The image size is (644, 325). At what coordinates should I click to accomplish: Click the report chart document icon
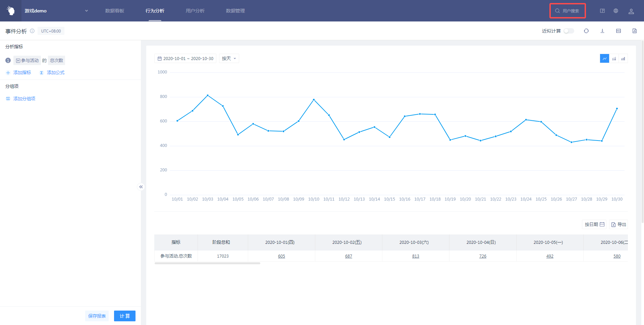coord(634,31)
